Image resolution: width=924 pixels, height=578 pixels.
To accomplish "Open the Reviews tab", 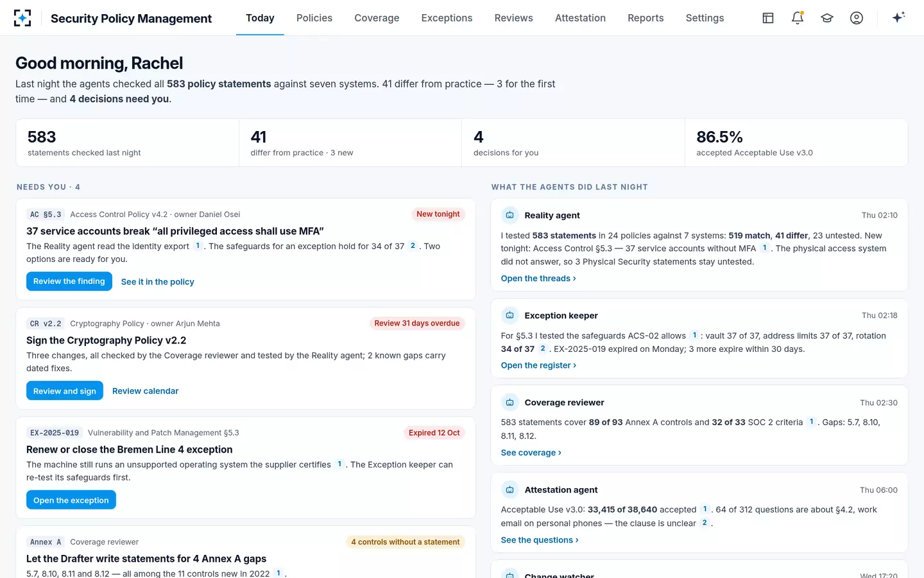I will [x=513, y=18].
